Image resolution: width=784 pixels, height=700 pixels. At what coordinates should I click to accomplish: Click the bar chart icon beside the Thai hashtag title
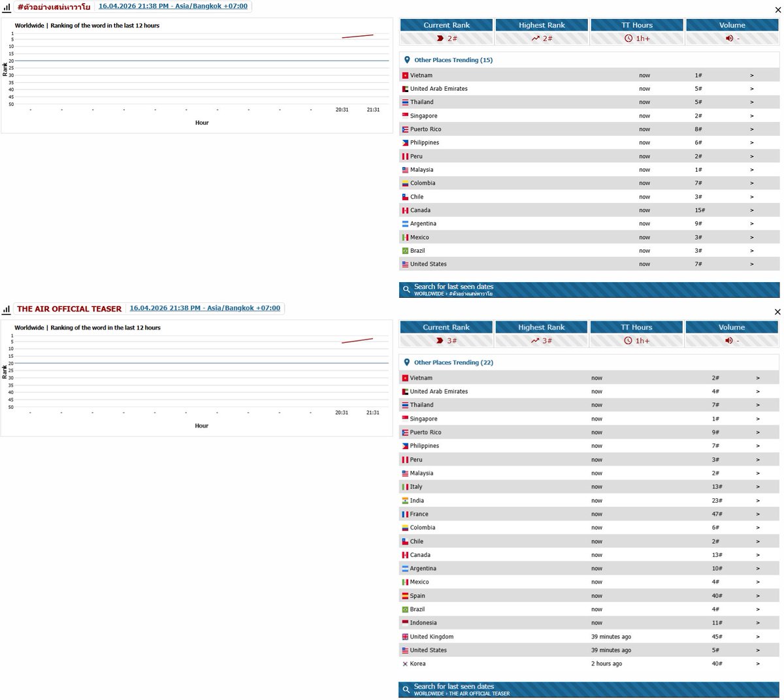click(7, 8)
